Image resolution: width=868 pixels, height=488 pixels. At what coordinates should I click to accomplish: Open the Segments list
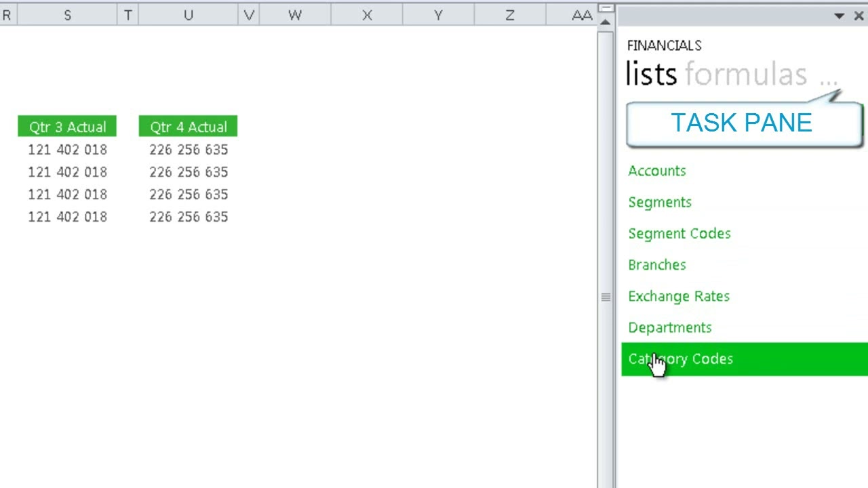click(660, 202)
